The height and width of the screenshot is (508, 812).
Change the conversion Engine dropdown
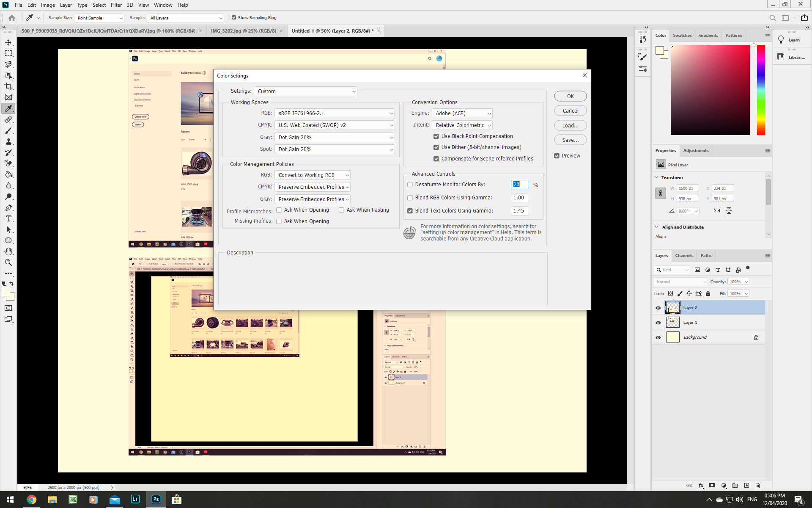[x=462, y=113]
